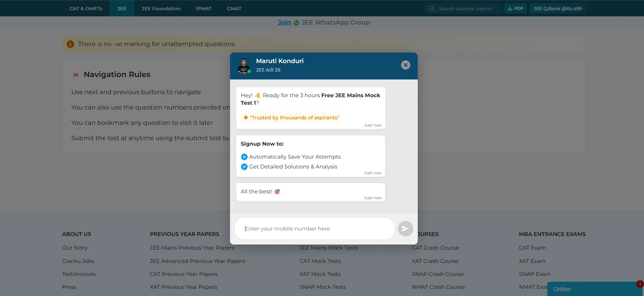Click the PREVIOUS YEAR PAPERS footer heading

185,234
